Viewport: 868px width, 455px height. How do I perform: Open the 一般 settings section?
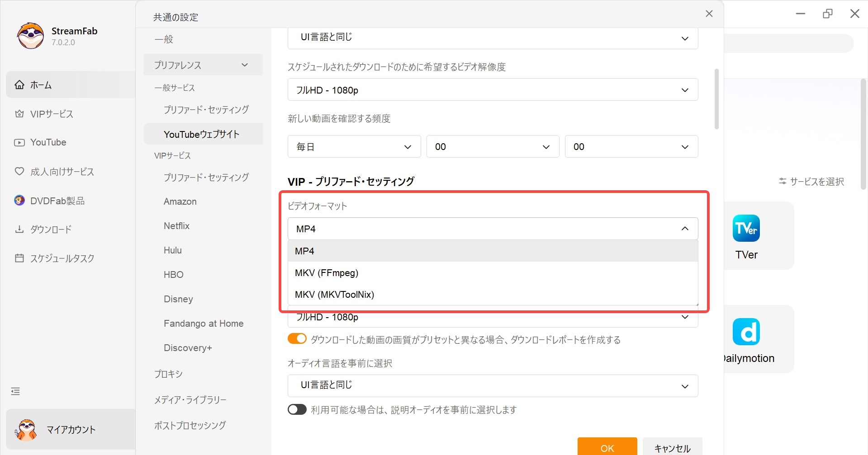pyautogui.click(x=164, y=39)
